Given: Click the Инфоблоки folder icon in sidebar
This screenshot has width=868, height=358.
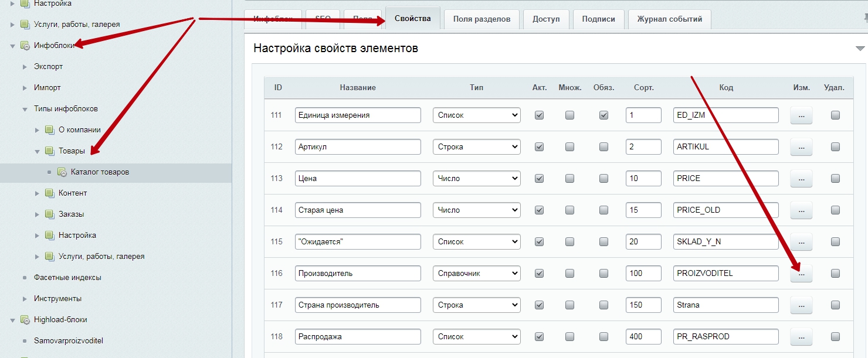Looking at the screenshot, I should tap(25, 46).
